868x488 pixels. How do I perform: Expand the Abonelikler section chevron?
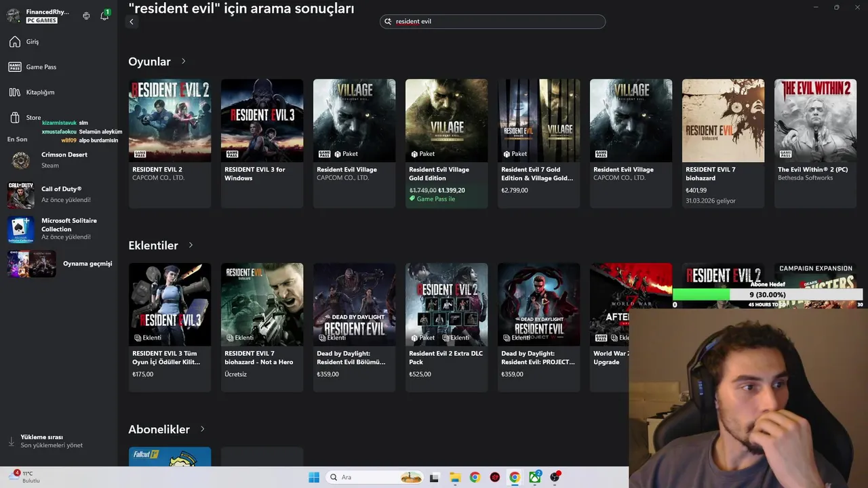pyautogui.click(x=202, y=429)
